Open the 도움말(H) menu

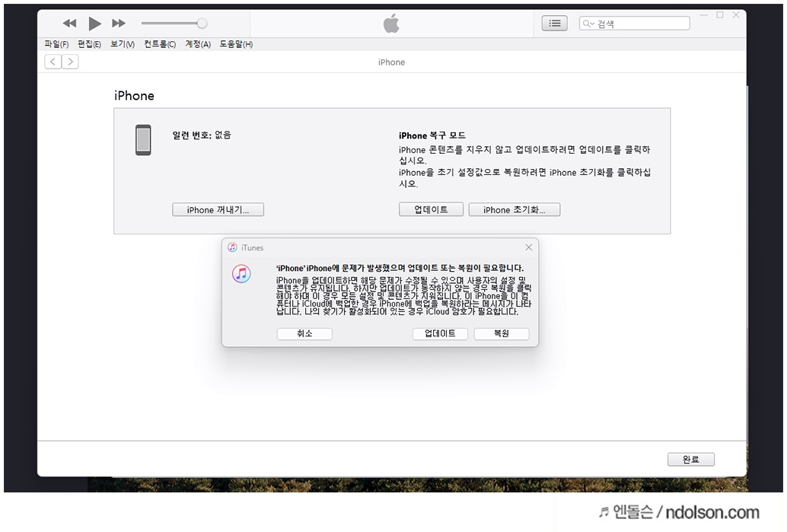[237, 44]
